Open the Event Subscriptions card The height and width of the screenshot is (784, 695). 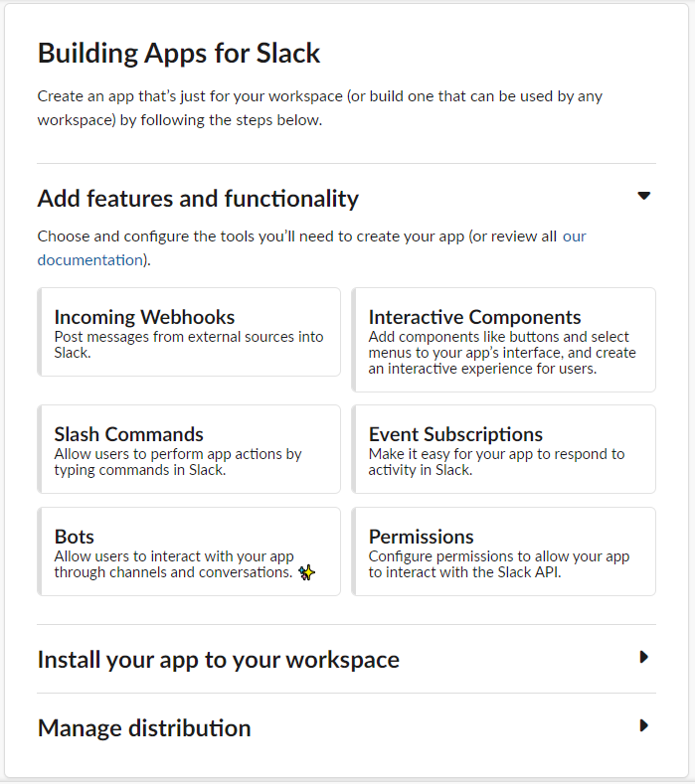click(x=504, y=449)
